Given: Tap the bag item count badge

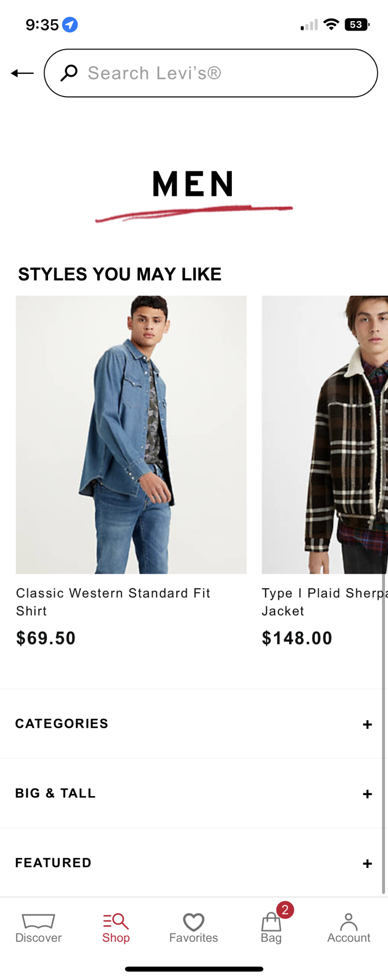Looking at the screenshot, I should pyautogui.click(x=285, y=910).
